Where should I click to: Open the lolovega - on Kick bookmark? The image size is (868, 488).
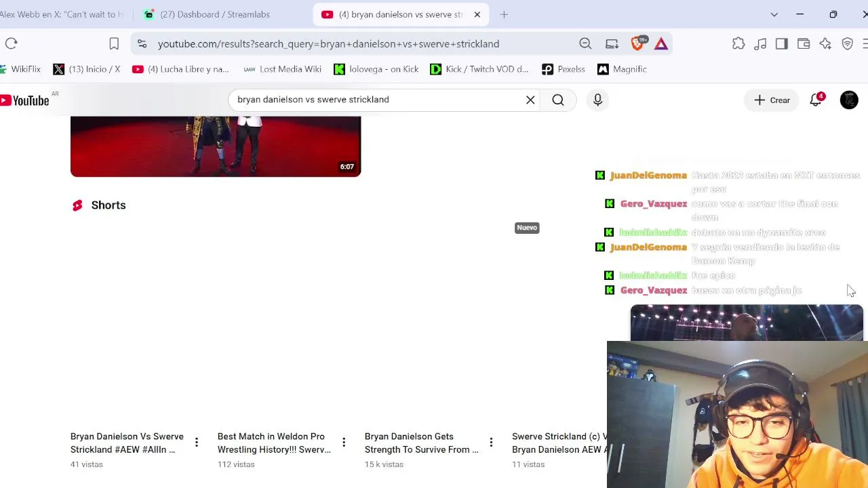pyautogui.click(x=376, y=69)
